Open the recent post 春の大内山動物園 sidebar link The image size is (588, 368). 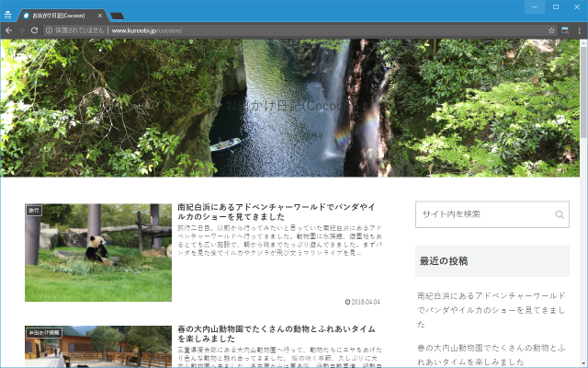coord(492,355)
